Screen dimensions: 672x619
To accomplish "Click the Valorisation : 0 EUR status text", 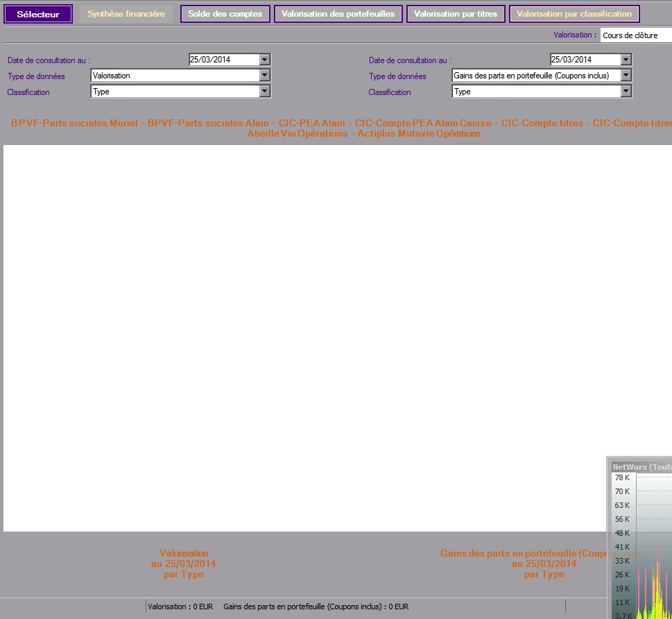I will coord(180,607).
